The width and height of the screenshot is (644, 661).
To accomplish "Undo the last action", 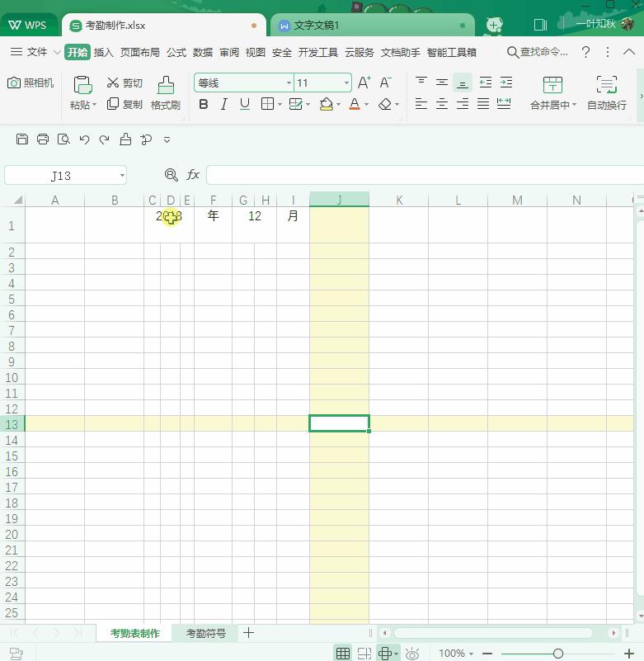I will coord(84,139).
